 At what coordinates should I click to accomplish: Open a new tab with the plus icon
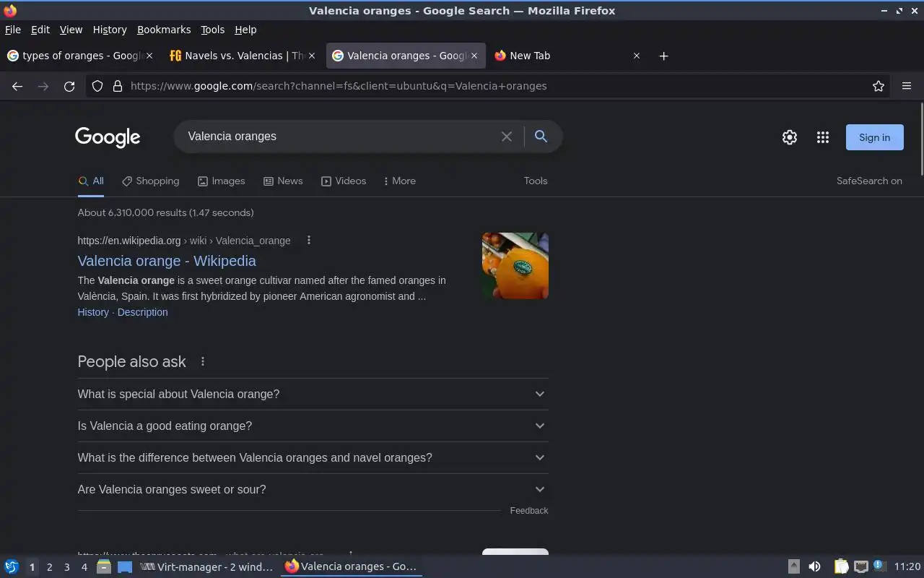(663, 56)
